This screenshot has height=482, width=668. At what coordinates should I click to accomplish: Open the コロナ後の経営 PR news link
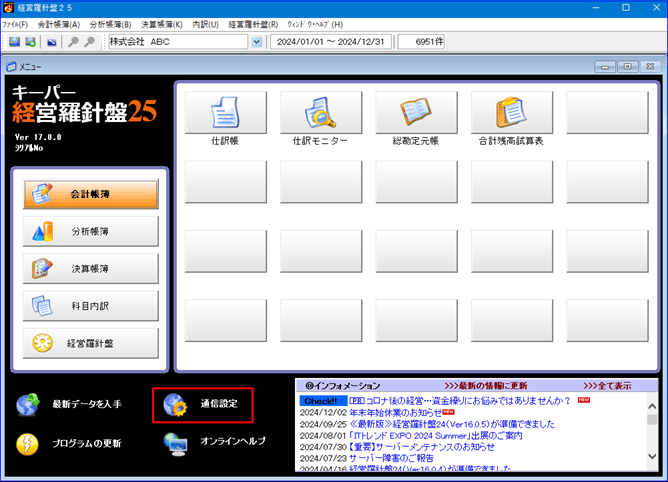tap(460, 401)
